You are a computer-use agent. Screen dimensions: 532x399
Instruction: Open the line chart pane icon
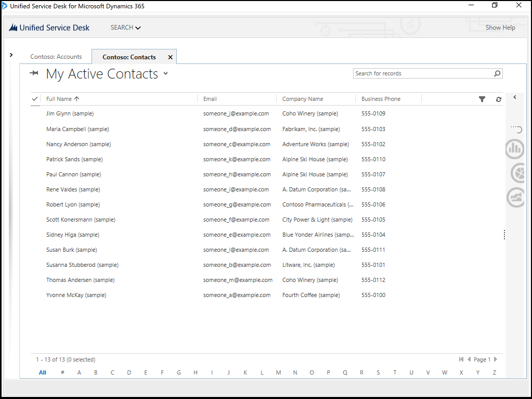click(x=516, y=198)
